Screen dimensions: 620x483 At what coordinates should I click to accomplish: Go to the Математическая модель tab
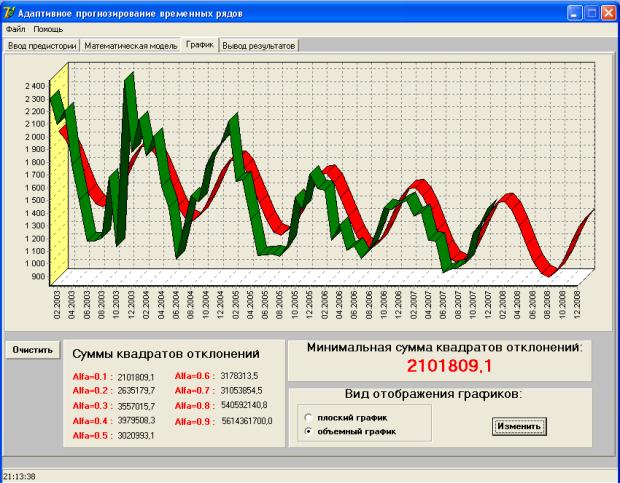coord(130,46)
